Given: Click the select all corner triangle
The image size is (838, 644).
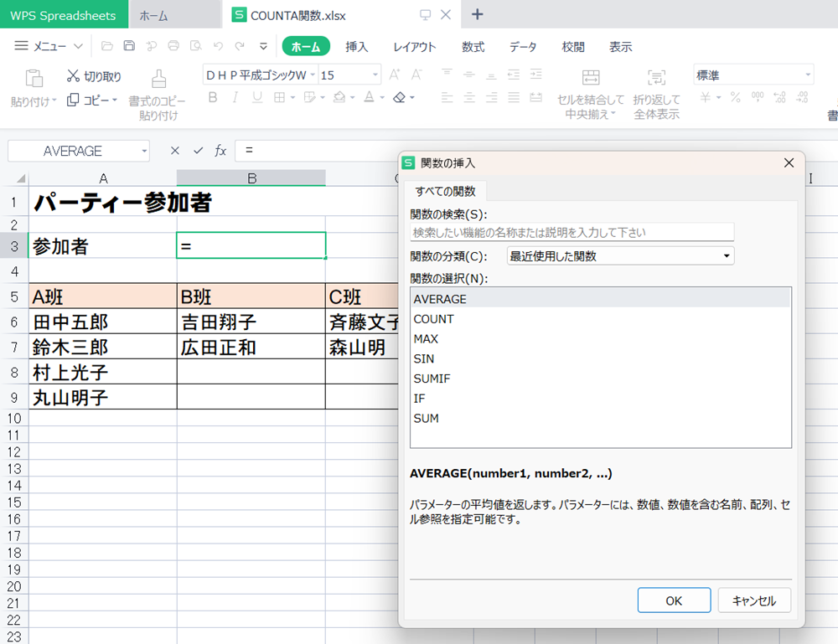Looking at the screenshot, I should tap(20, 178).
